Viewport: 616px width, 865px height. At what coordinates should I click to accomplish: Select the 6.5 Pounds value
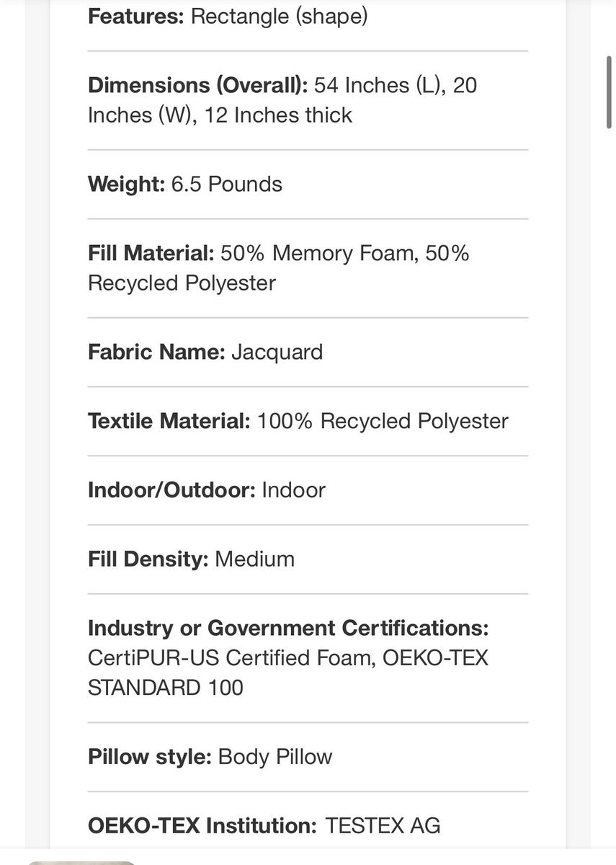pyautogui.click(x=227, y=184)
